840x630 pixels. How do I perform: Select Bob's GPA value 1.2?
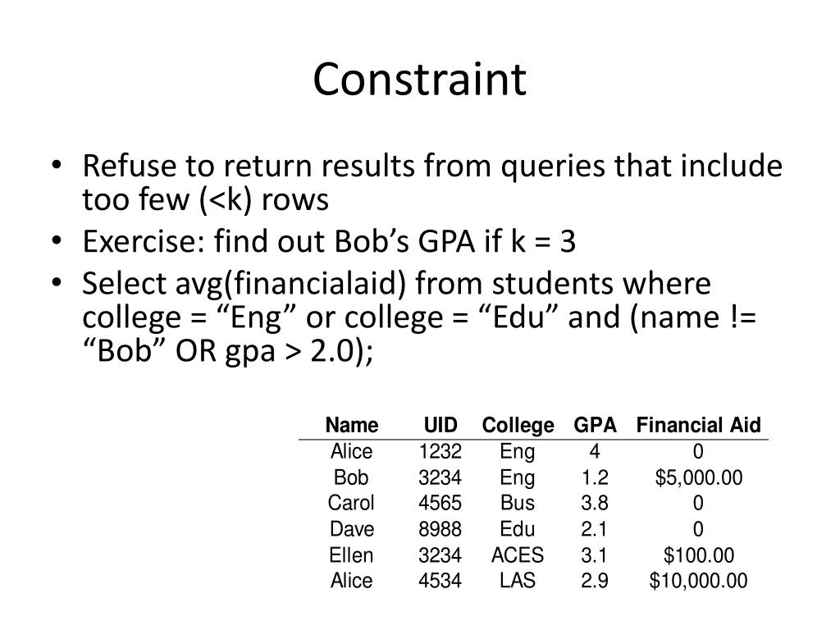(x=595, y=477)
